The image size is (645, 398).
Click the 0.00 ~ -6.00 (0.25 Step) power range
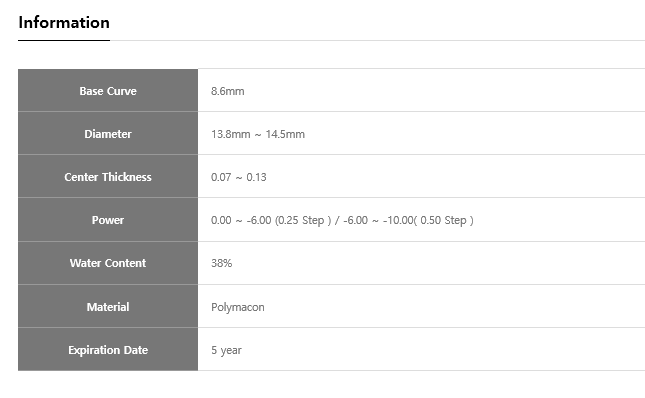271,220
